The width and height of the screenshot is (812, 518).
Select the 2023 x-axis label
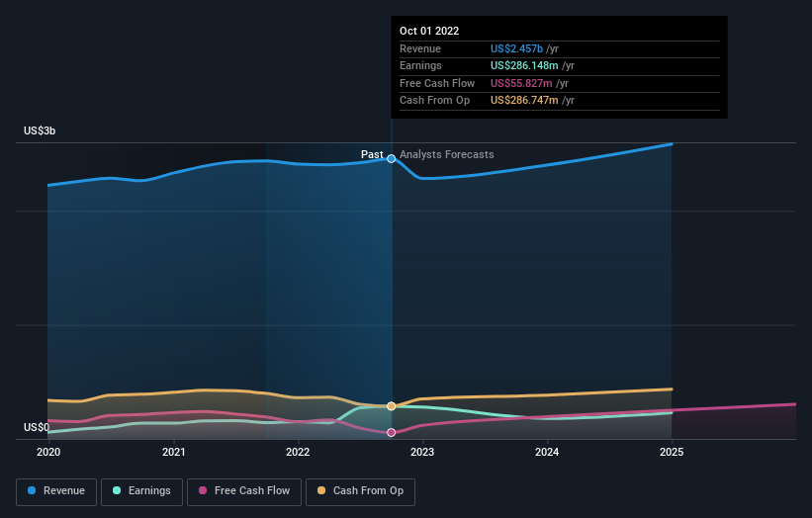coord(422,453)
